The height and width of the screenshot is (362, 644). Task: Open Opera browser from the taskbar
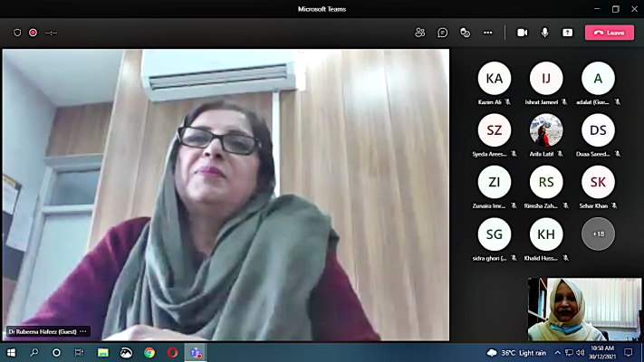pos(172,352)
